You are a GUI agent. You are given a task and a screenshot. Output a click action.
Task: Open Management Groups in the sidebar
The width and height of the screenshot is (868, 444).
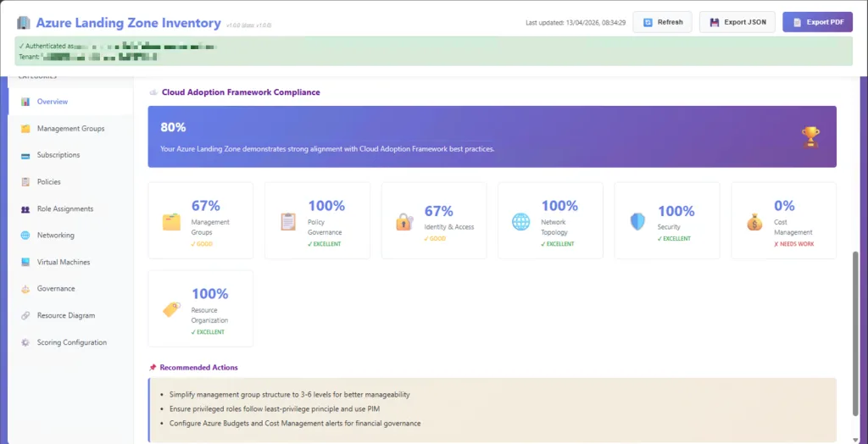tap(70, 129)
